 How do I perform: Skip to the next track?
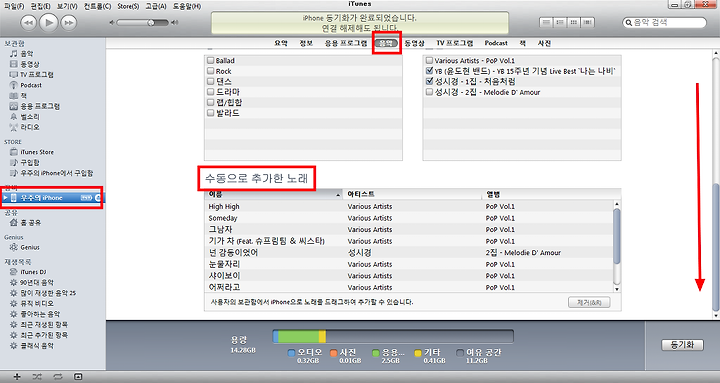click(69, 23)
